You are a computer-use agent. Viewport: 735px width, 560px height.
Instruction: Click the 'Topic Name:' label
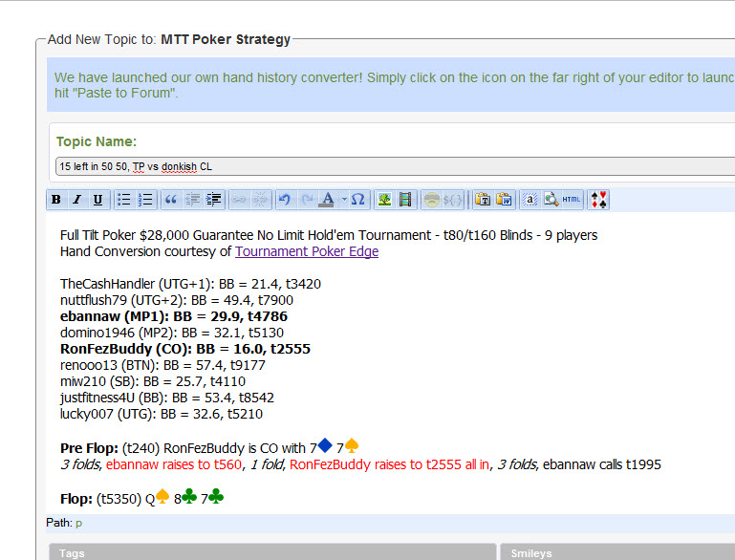point(97,141)
